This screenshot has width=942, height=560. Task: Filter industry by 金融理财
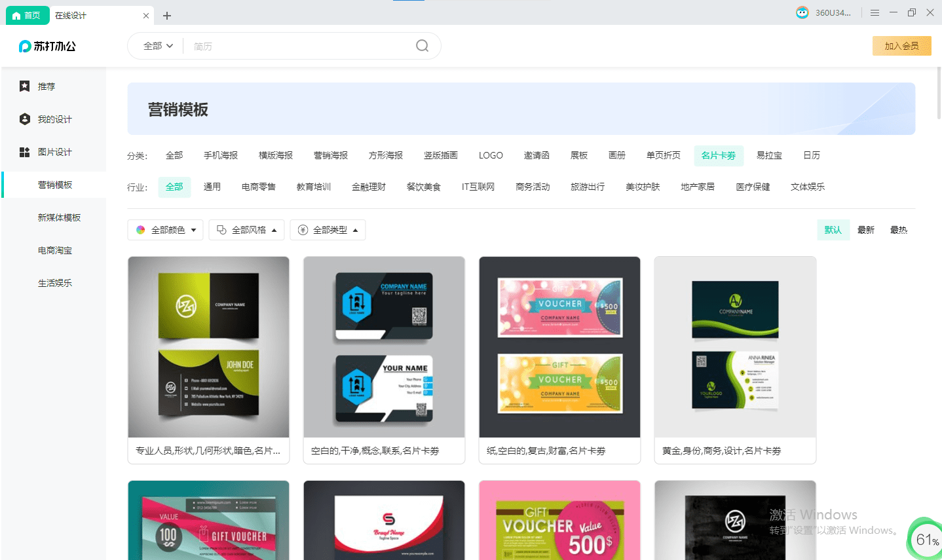tap(369, 187)
